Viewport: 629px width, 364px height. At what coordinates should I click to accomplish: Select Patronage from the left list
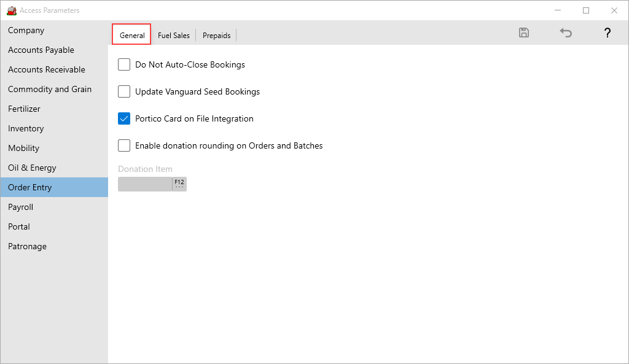[27, 246]
